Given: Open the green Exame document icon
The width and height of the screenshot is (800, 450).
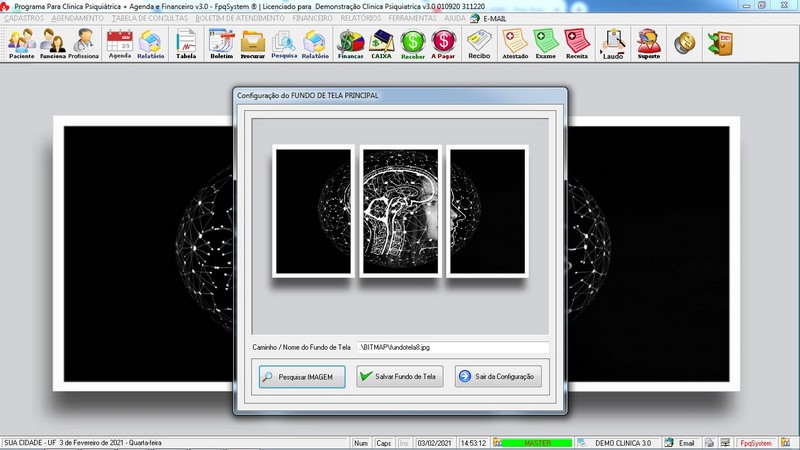Looking at the screenshot, I should click(546, 44).
